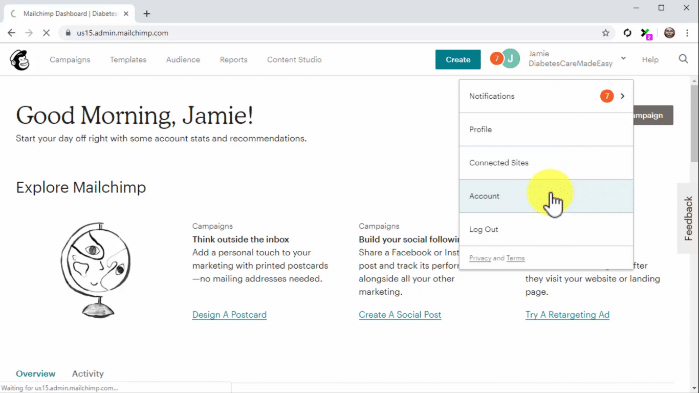Click Create A Social Post link
This screenshot has height=393, width=699.
click(400, 315)
